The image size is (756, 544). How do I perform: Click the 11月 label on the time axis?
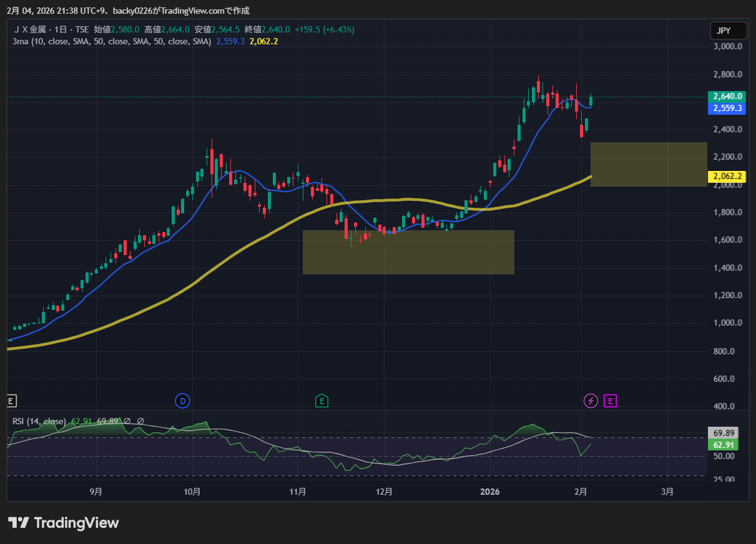(298, 492)
